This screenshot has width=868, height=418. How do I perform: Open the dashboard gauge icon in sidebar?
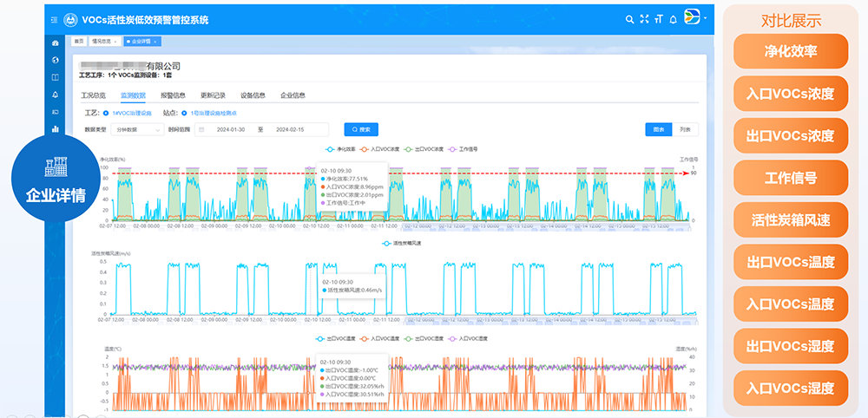tap(56, 42)
